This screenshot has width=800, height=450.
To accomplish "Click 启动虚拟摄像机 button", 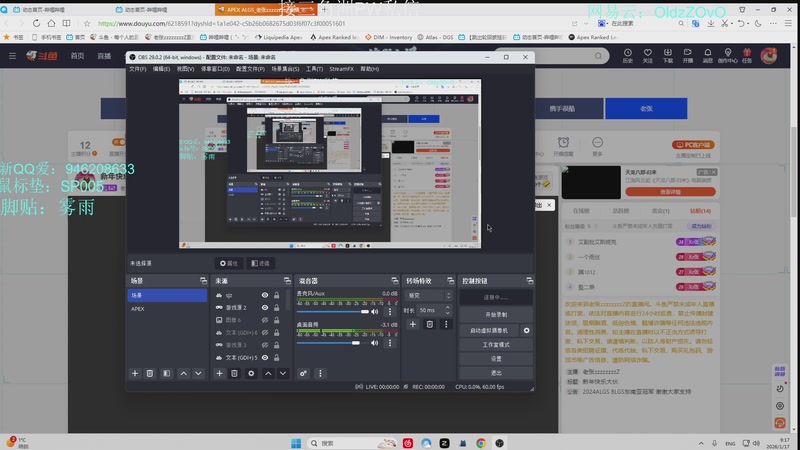I will [x=489, y=331].
